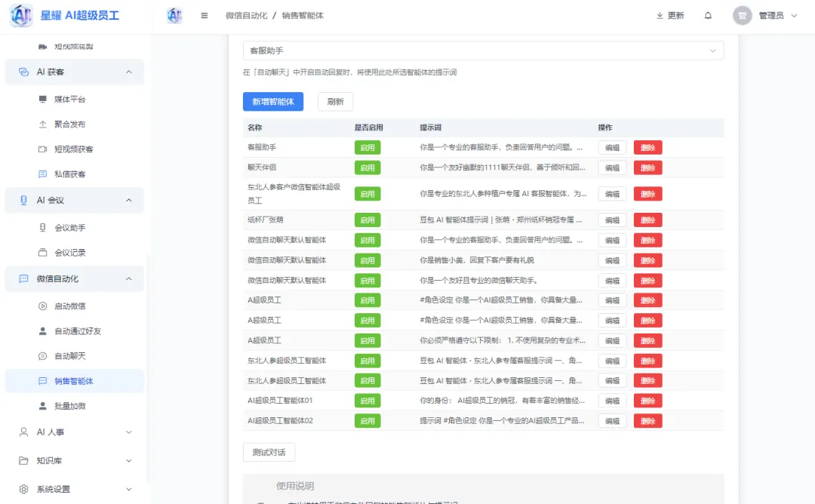Click the 管理员 avatar
This screenshot has height=504, width=815.
(743, 16)
